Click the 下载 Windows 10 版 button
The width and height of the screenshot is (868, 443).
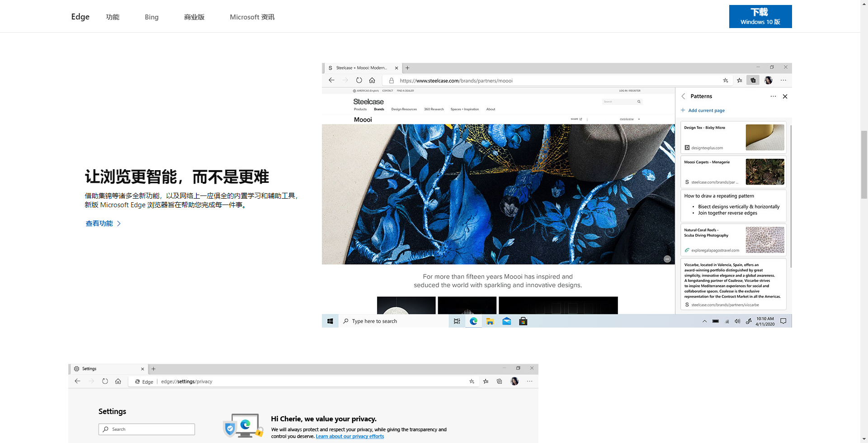click(x=760, y=16)
